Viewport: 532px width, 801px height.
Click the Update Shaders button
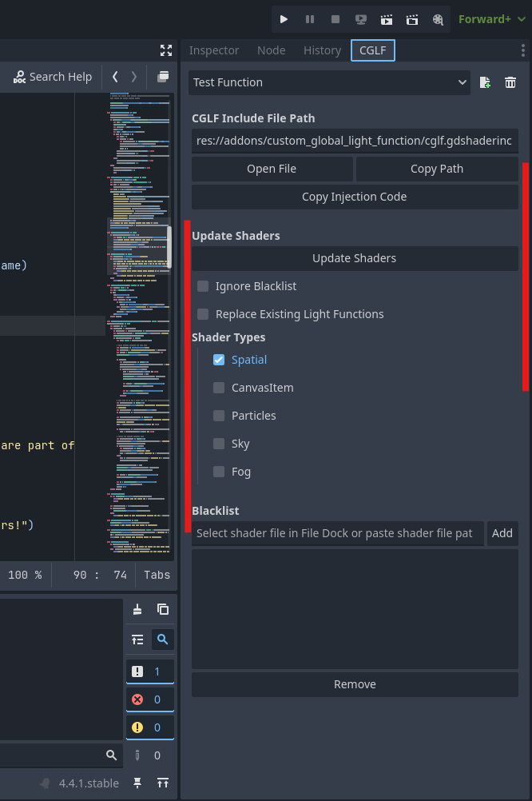(354, 258)
